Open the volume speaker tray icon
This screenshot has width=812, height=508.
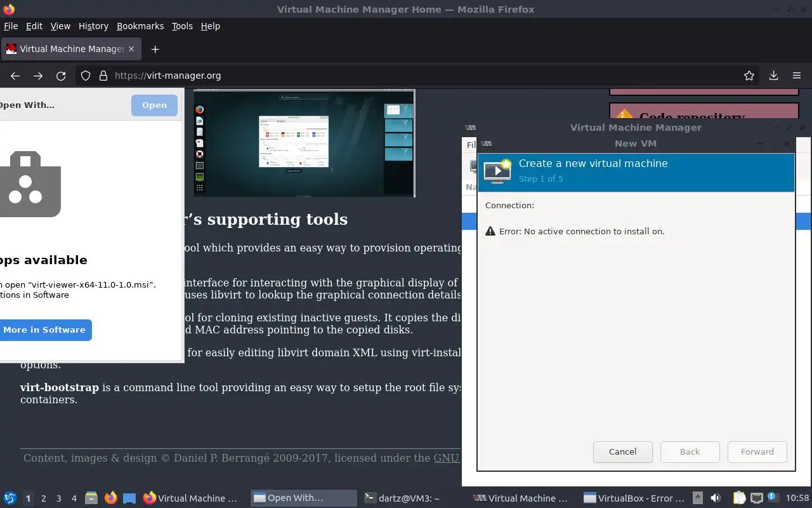(716, 498)
